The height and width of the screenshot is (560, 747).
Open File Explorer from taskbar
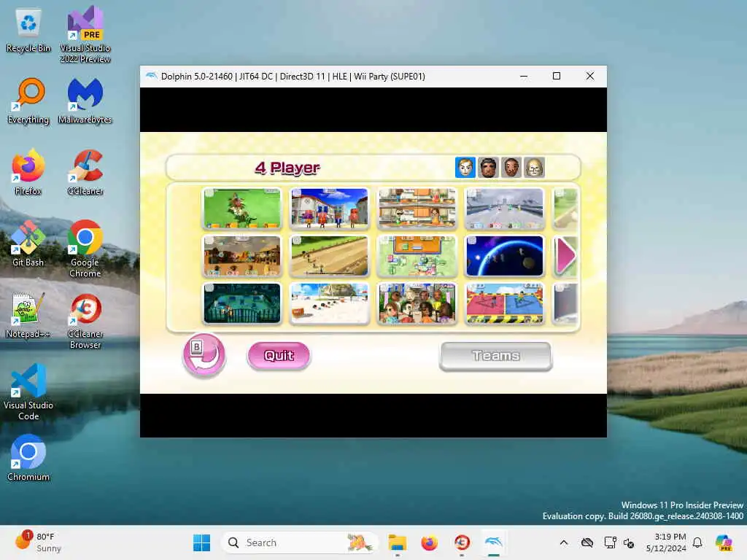[x=398, y=542]
